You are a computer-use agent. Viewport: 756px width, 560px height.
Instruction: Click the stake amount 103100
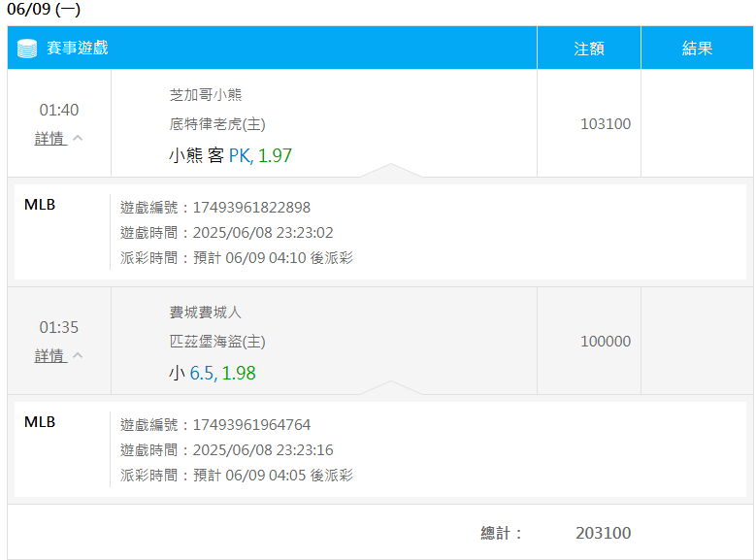click(606, 124)
